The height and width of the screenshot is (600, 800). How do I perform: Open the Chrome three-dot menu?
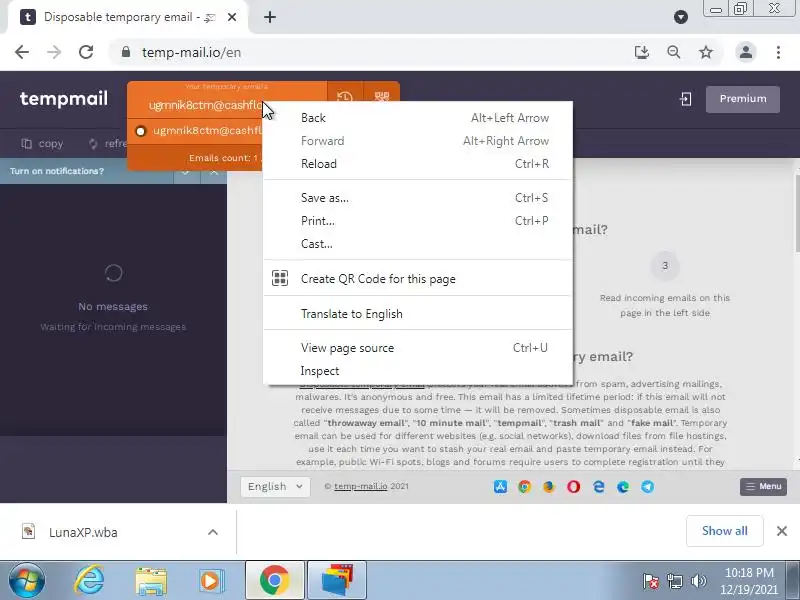pos(778,52)
